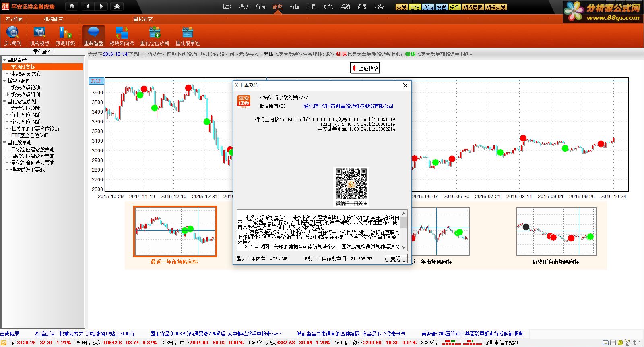Image resolution: width=644 pixels, height=347 pixels.
Task: Click the WeChat QR code image
Action: 351,183
